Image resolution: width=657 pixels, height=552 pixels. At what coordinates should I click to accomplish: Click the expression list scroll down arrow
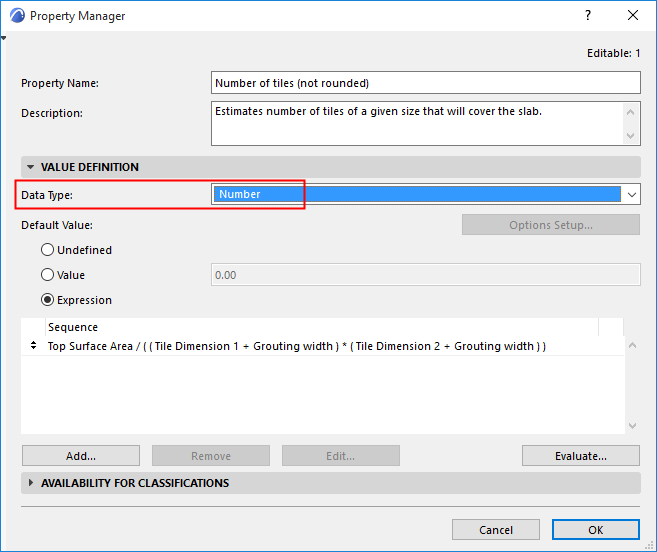(633, 426)
